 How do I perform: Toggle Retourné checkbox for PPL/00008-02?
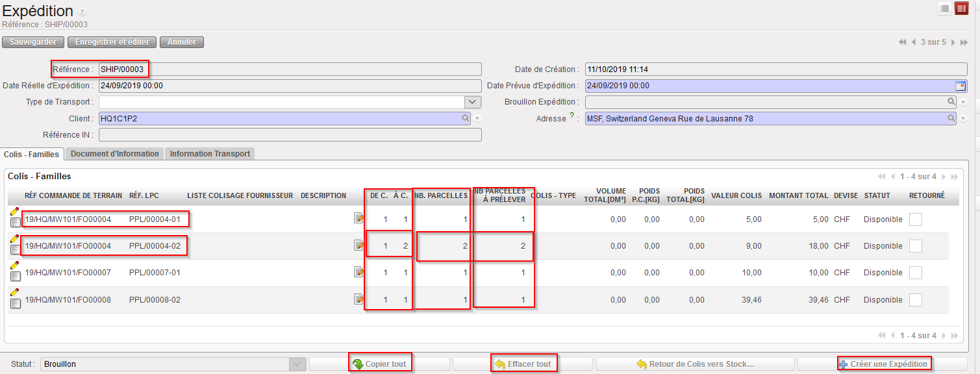[915, 300]
